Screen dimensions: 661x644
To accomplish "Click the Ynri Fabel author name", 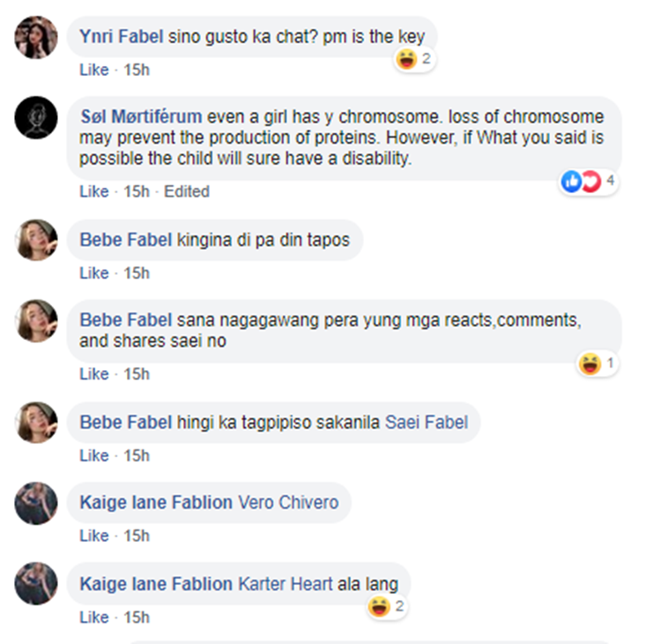I will coord(122,36).
